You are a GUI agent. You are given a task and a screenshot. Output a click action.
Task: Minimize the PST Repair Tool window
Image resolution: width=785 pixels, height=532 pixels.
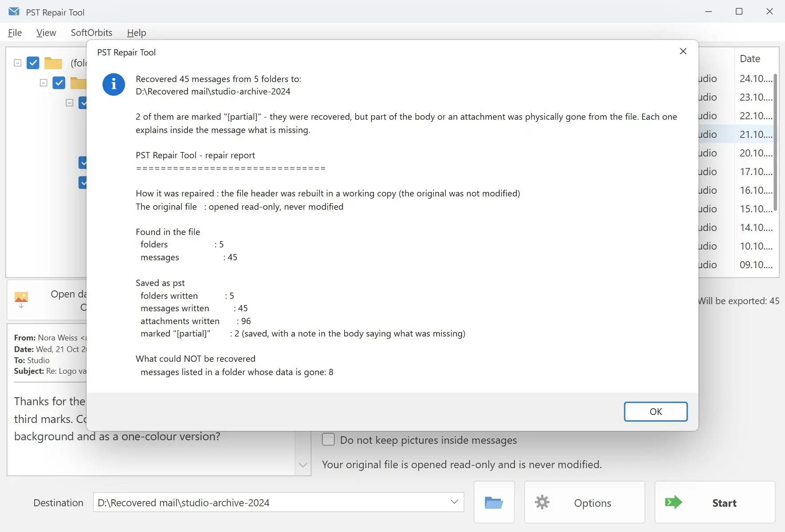point(708,12)
